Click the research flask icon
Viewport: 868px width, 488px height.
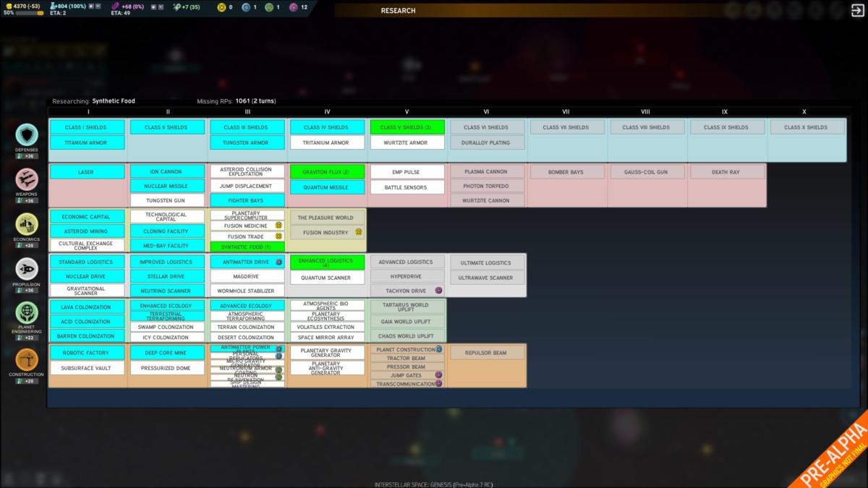click(54, 7)
